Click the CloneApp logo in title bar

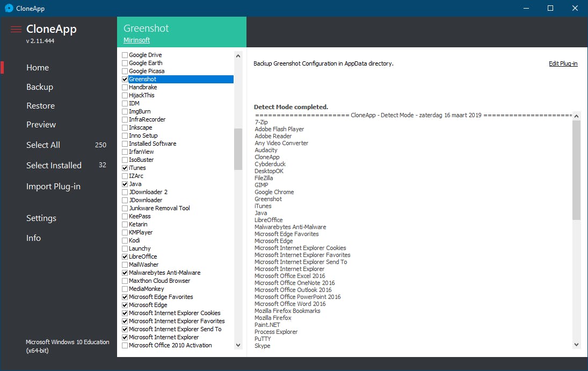9,8
